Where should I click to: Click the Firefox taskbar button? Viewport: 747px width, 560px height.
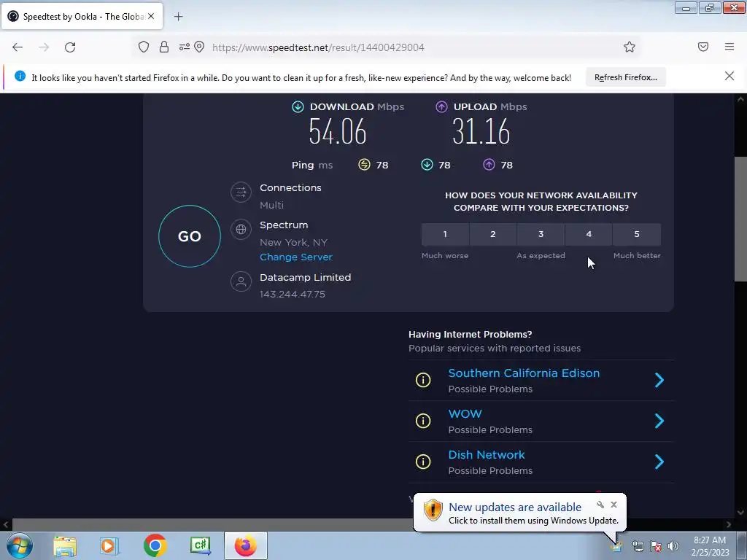pos(245,545)
